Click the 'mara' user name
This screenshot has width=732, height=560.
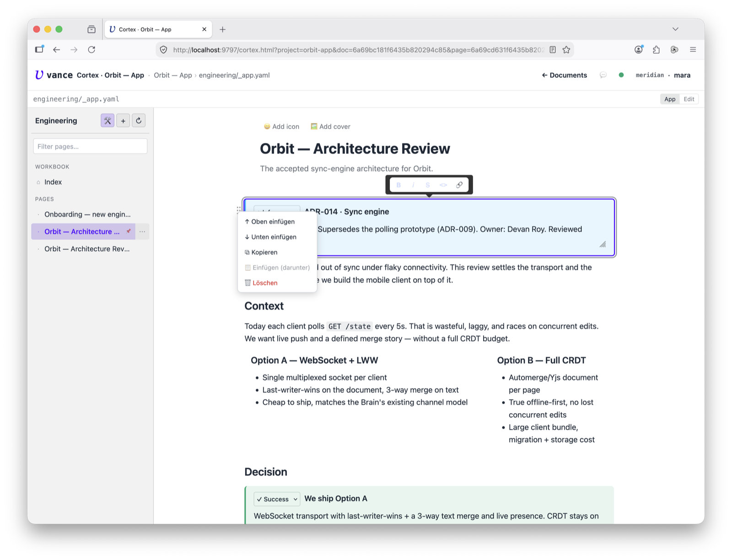point(682,75)
